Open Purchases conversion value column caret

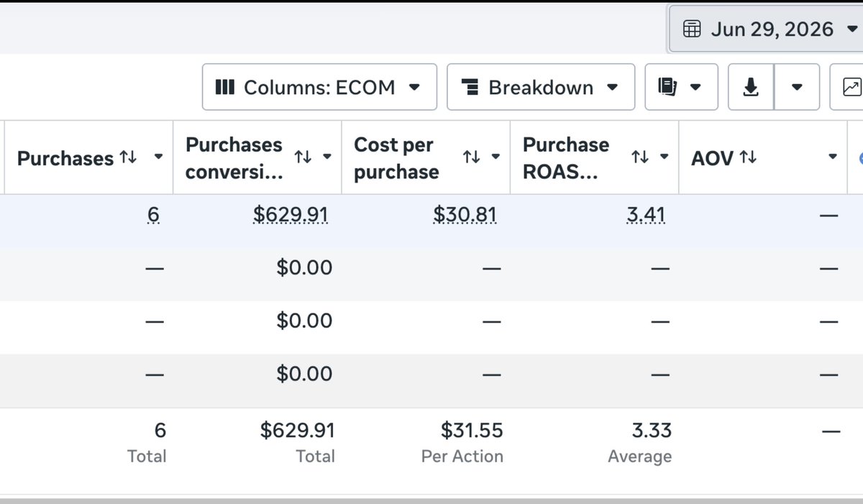[327, 157]
